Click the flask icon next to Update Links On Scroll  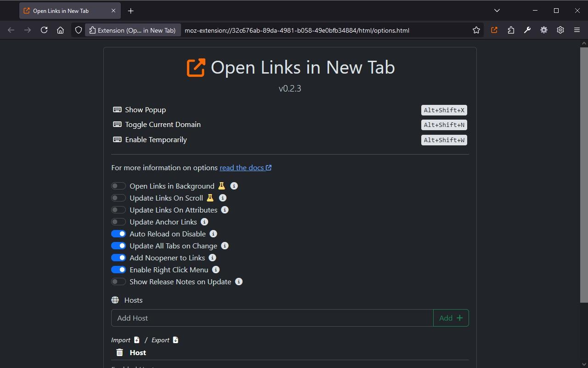pos(210,198)
